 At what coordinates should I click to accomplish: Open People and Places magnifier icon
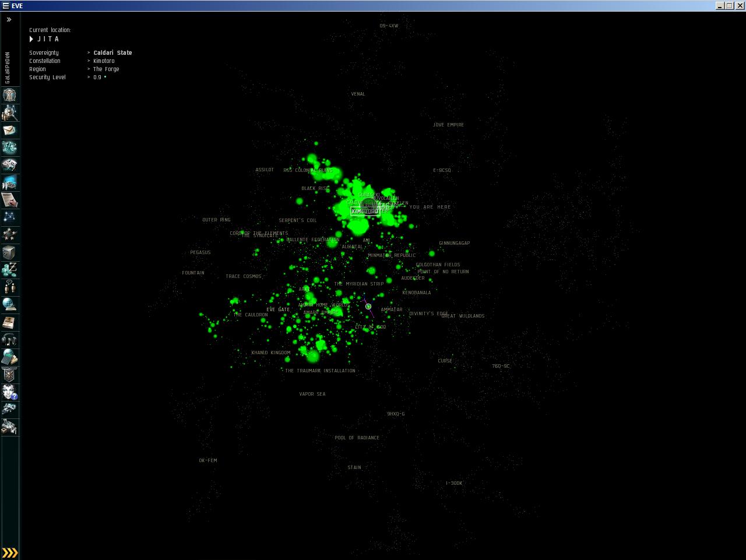click(9, 112)
